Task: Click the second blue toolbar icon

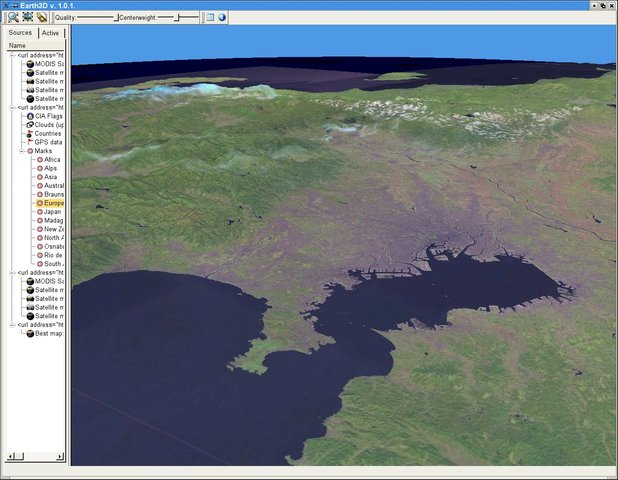Action: 28,17
